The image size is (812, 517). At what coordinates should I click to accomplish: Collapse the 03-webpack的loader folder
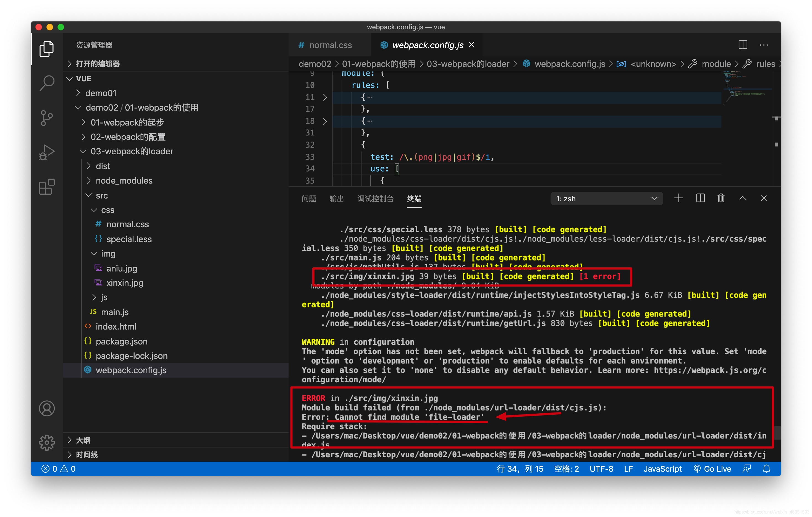[x=176, y=152]
